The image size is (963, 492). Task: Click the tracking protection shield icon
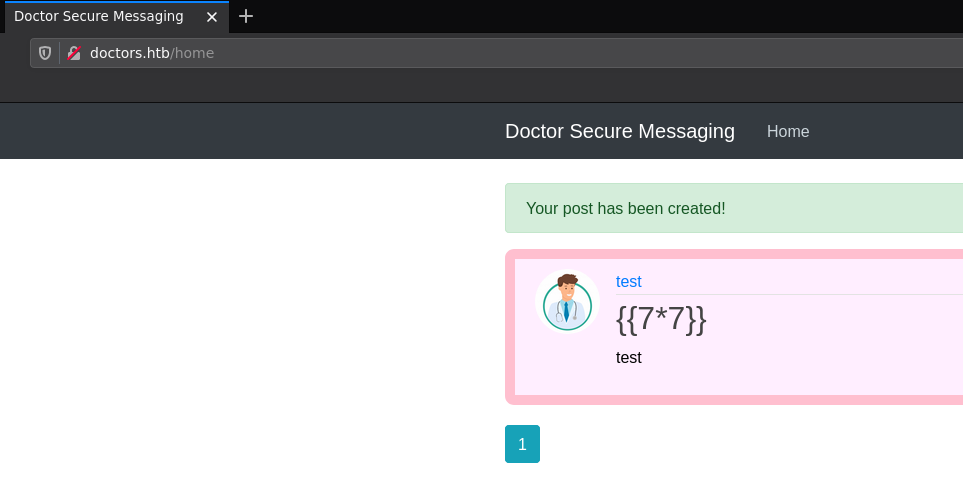(x=45, y=53)
